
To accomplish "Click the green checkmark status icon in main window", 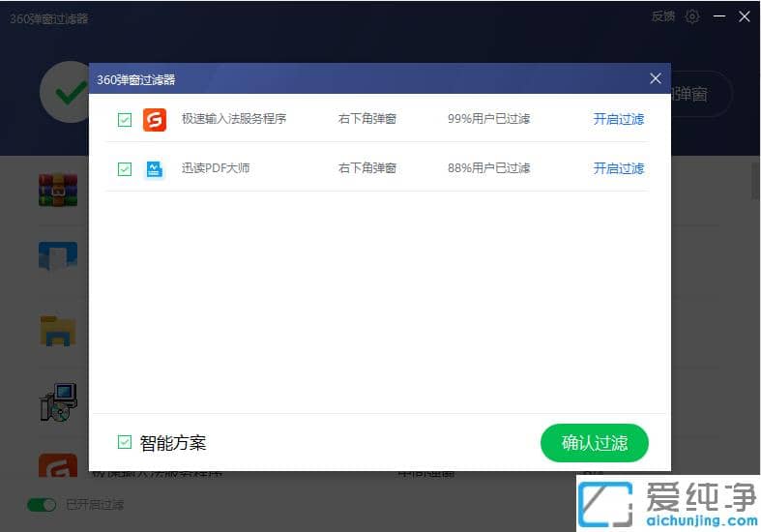I will 65,92.
